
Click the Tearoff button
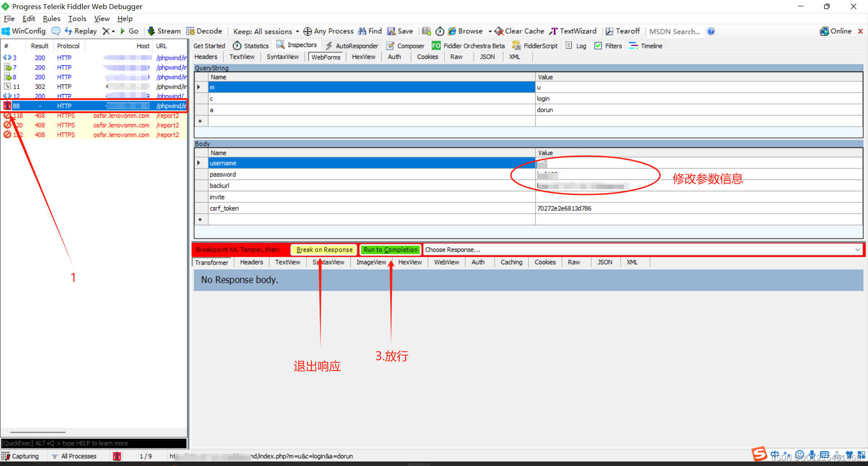click(x=623, y=31)
